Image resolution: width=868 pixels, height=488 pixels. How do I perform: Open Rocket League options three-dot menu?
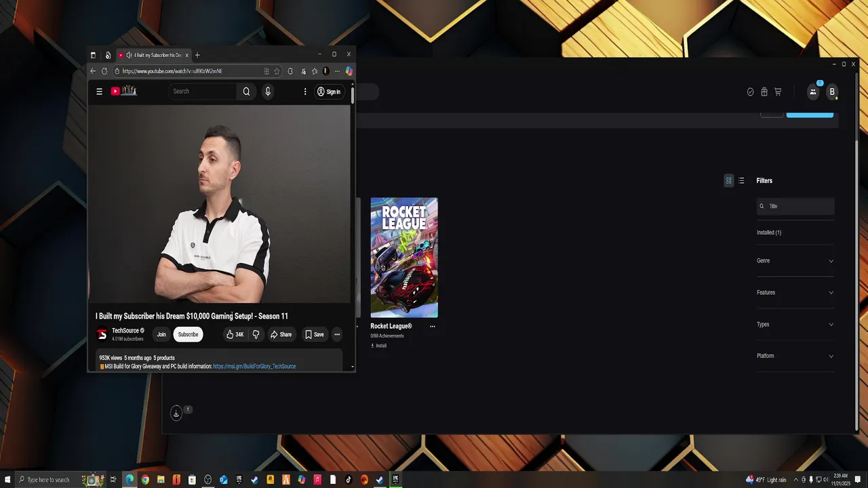[x=433, y=326]
